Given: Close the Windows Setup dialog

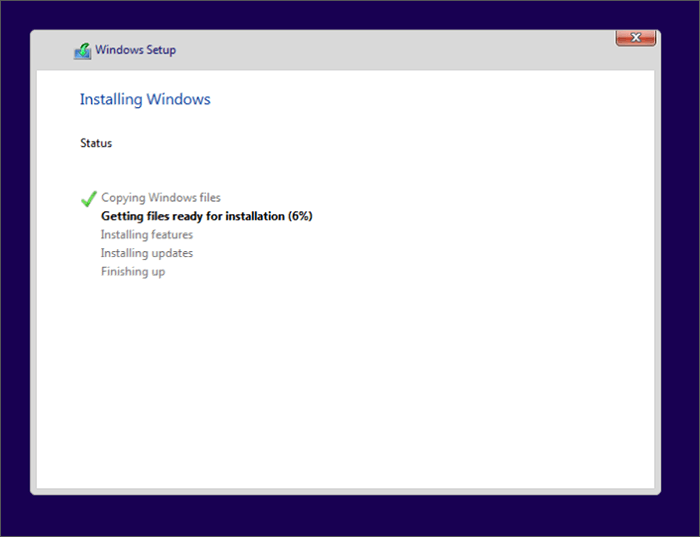Looking at the screenshot, I should click(636, 38).
